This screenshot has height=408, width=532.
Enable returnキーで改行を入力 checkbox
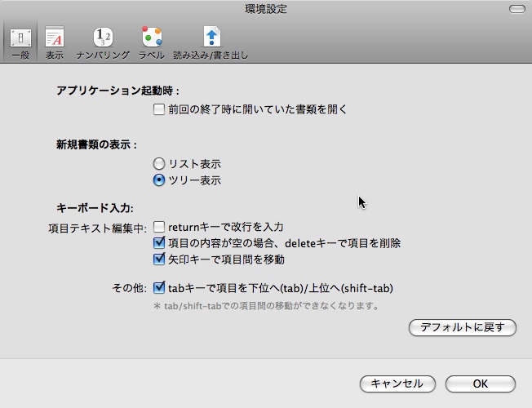point(160,227)
